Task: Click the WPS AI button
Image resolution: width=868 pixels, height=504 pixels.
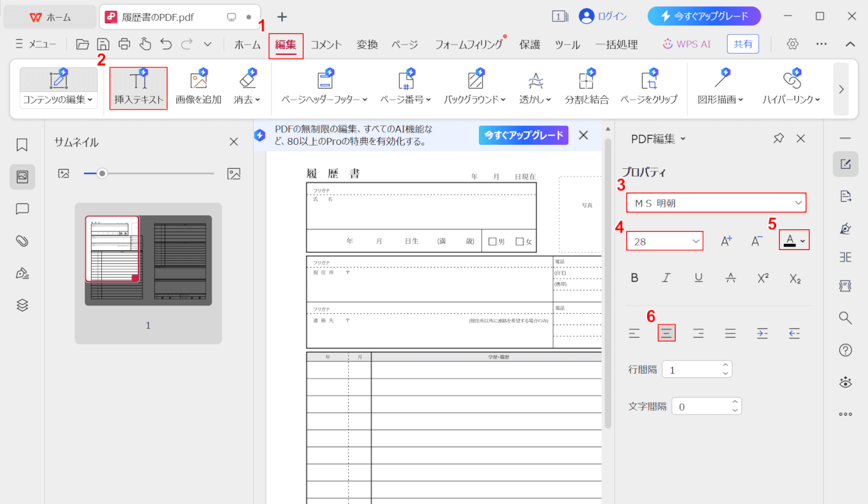Action: click(x=686, y=44)
